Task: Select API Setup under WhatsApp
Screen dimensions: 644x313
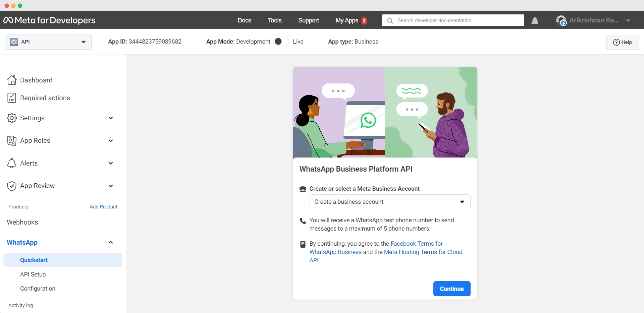Action: [33, 274]
